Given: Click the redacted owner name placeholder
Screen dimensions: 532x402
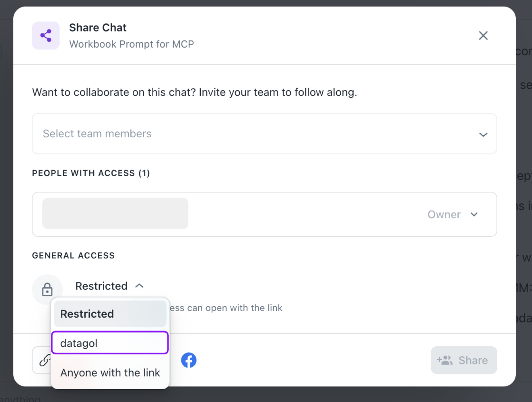Looking at the screenshot, I should pyautogui.click(x=115, y=213).
